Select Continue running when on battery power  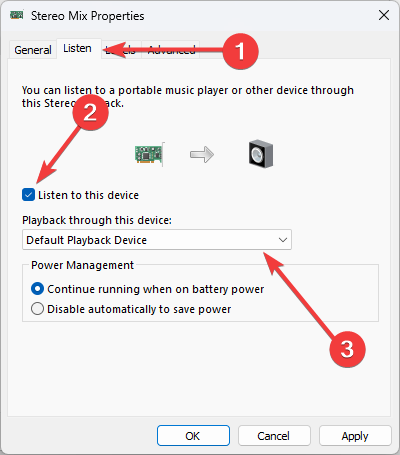click(37, 289)
